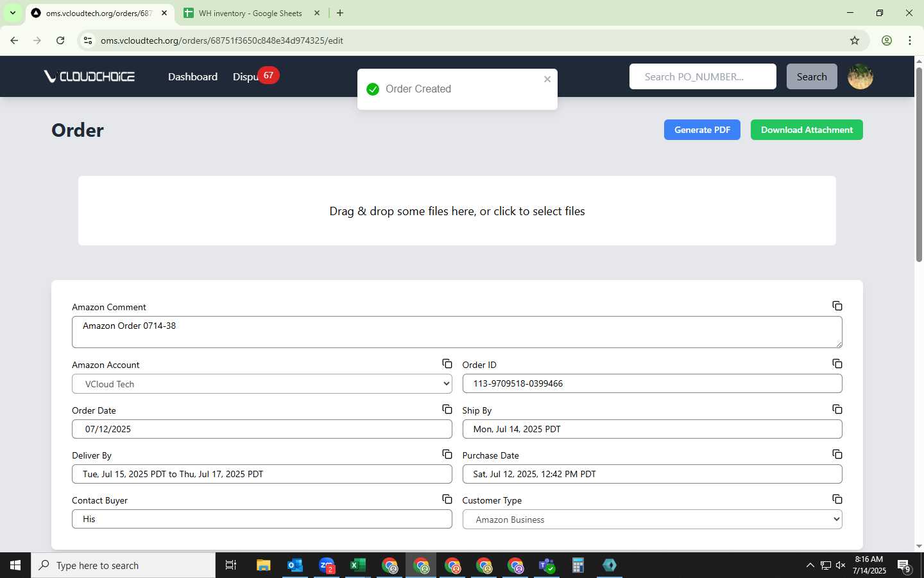The width and height of the screenshot is (924, 578).
Task: Copy the Customer Type value
Action: coord(837,499)
